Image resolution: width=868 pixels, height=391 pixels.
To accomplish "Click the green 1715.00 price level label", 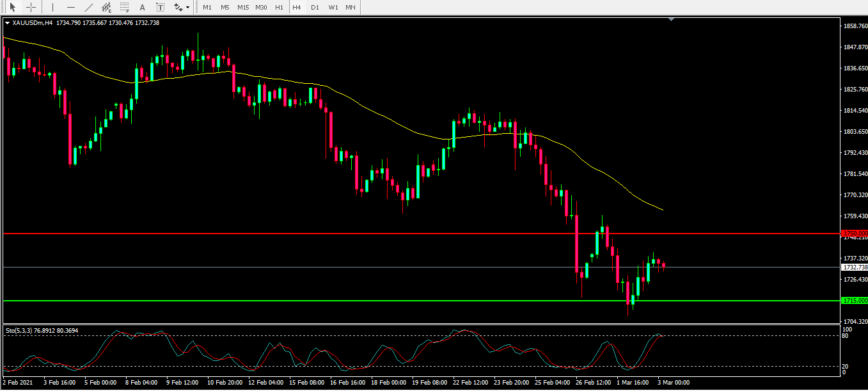I will 855,300.
